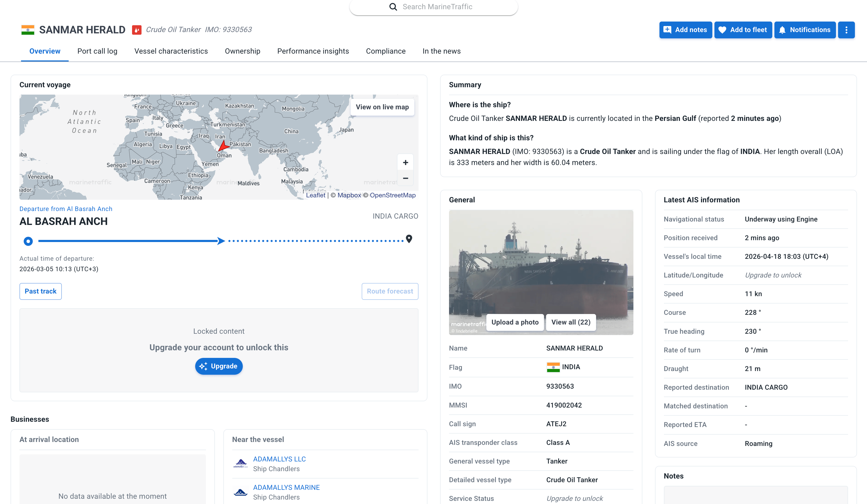Open the Vessel characteristics tab
This screenshot has width=867, height=504.
tap(171, 51)
